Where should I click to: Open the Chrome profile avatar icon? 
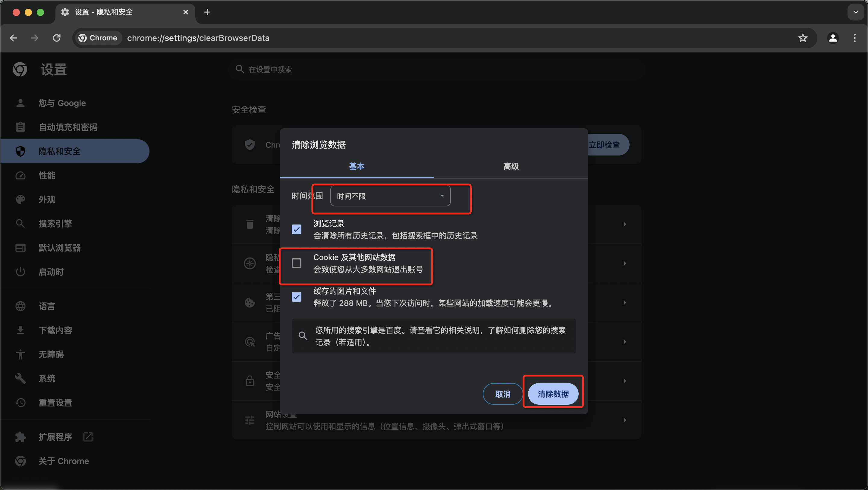(x=833, y=38)
